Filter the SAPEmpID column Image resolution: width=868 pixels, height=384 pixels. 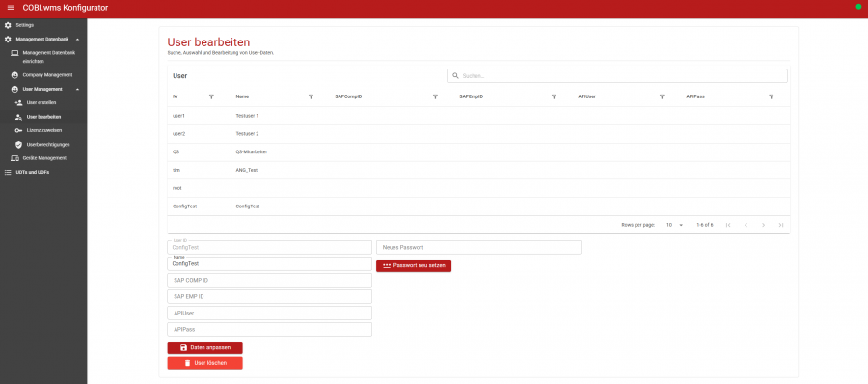pos(554,96)
